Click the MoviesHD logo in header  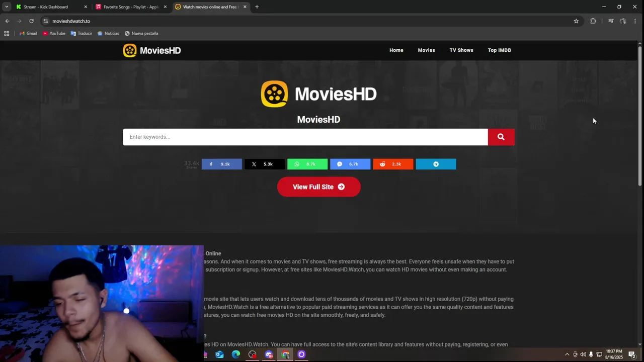(x=152, y=50)
